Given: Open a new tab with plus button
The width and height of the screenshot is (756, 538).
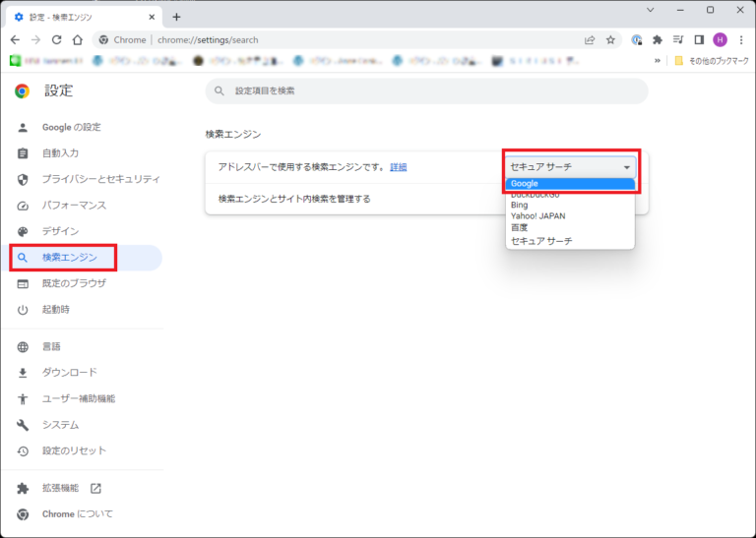Looking at the screenshot, I should (176, 17).
